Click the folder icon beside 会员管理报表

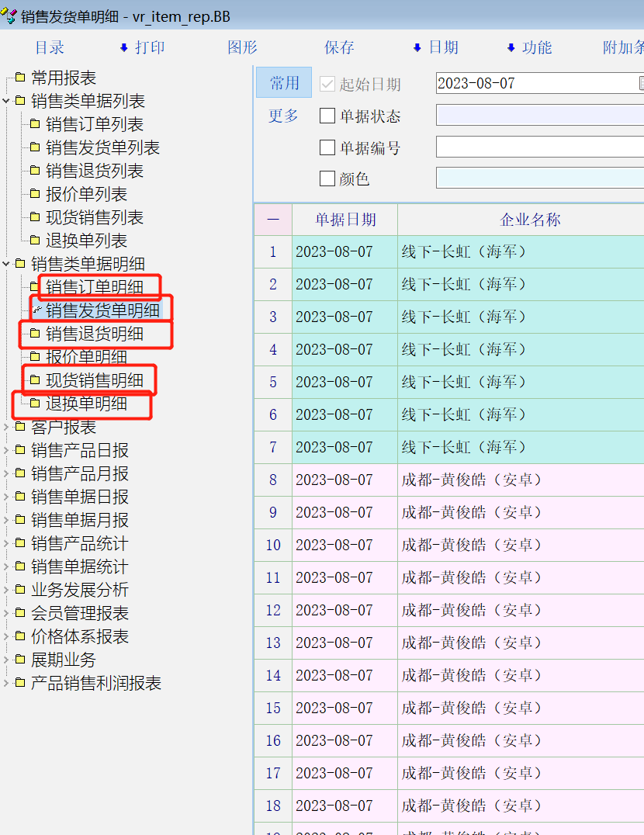(20, 613)
